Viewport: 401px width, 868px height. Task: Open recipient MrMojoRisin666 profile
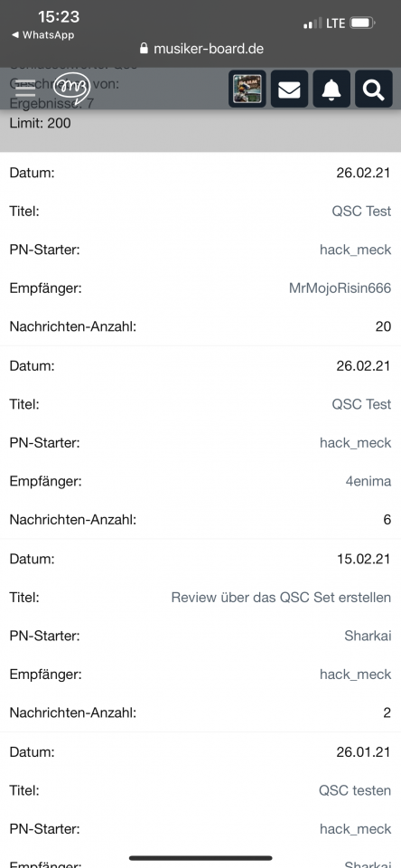tap(340, 288)
